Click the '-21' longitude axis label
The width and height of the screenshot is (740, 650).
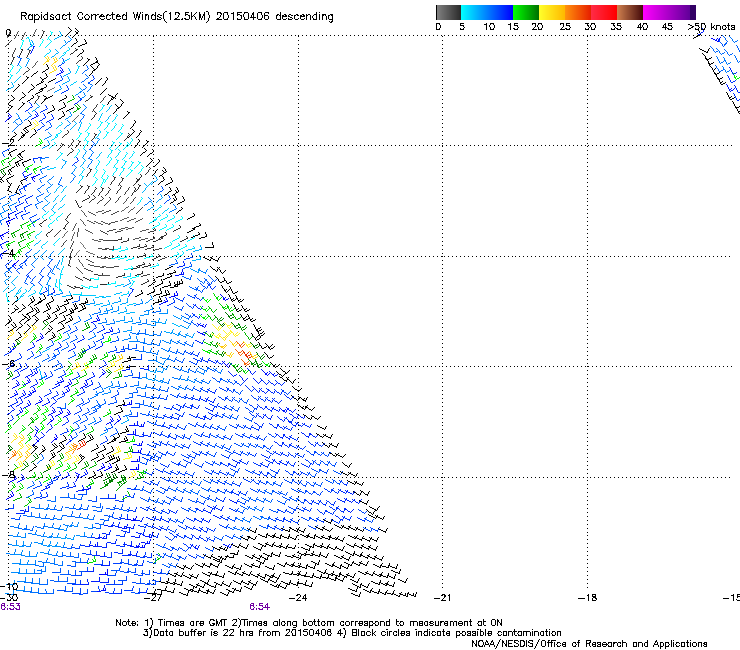pos(442,598)
